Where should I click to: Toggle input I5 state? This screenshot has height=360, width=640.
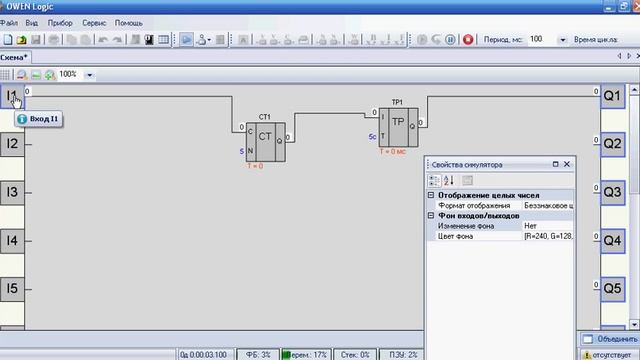click(12, 289)
